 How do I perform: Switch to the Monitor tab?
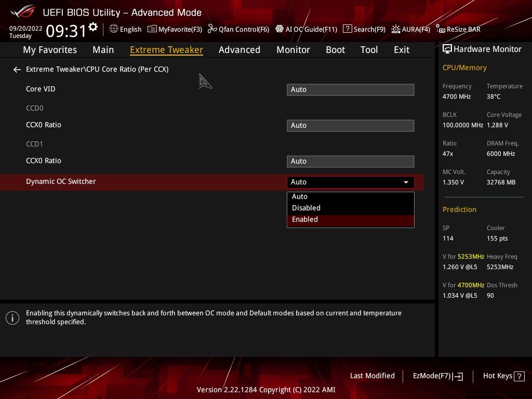tap(293, 50)
